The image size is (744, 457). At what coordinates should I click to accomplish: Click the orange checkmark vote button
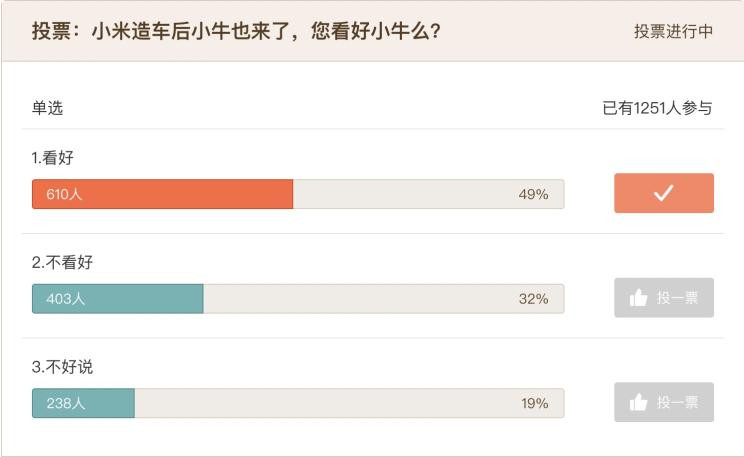coord(664,193)
